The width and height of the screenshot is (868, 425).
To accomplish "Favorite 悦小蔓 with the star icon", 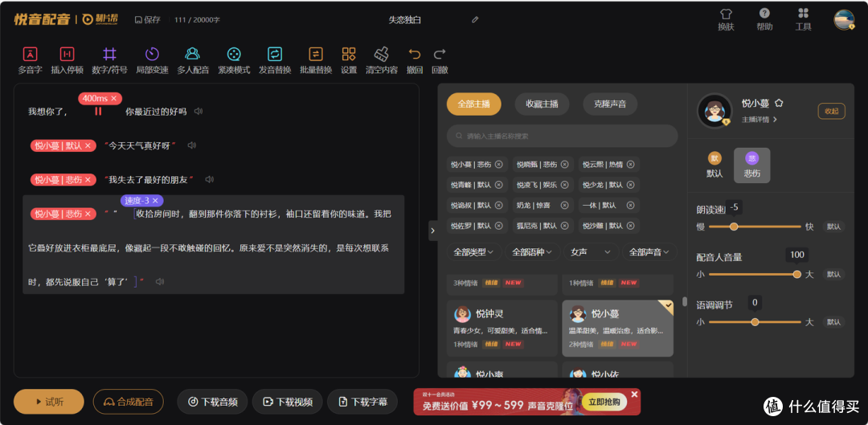I will [779, 103].
